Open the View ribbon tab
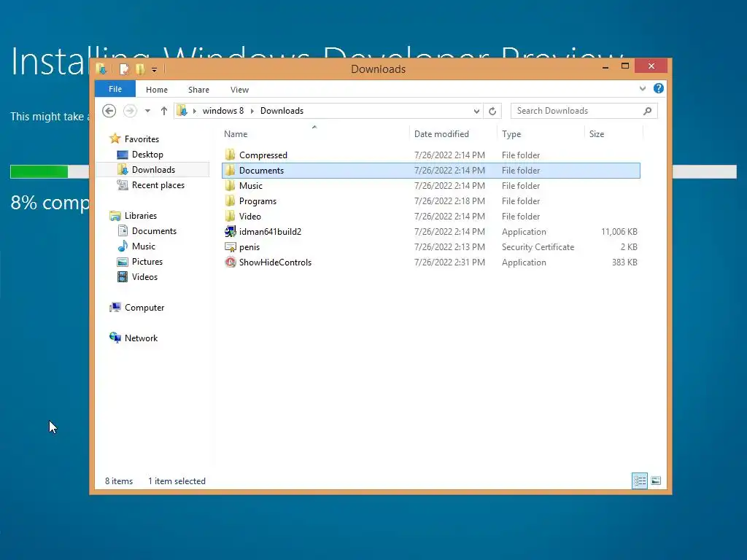Viewport: 747px width, 560px height. pos(239,90)
